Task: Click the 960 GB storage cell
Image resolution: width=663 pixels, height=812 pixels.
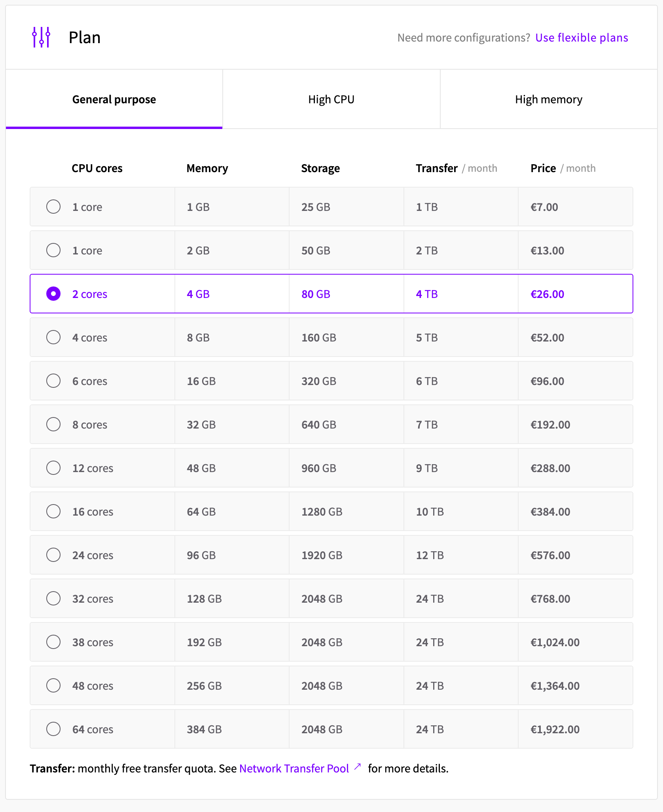Action: point(347,468)
